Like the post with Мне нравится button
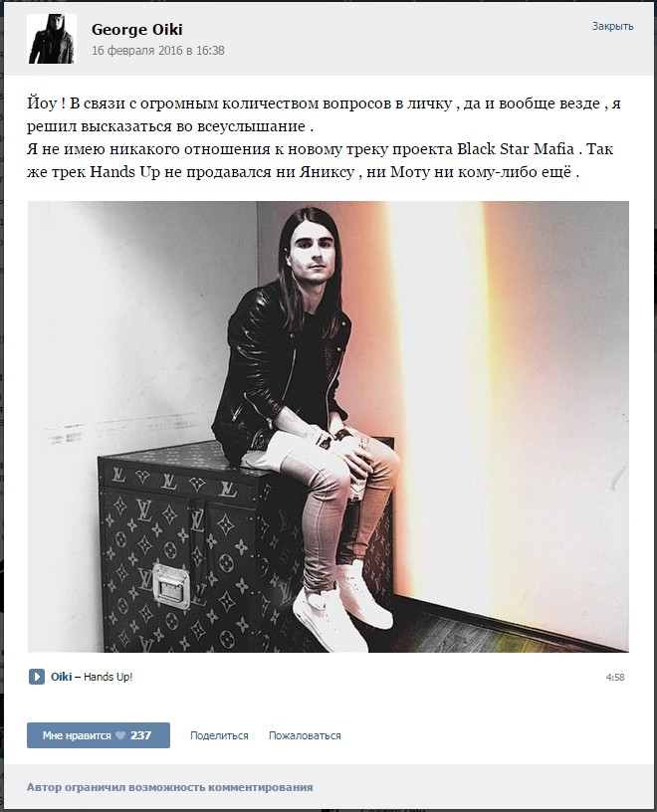The width and height of the screenshot is (657, 812). (99, 735)
